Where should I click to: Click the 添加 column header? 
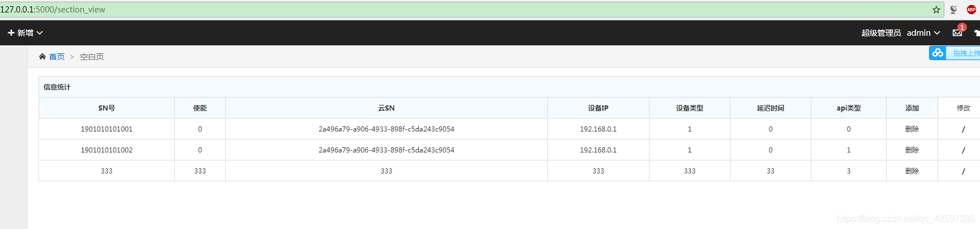click(x=912, y=108)
